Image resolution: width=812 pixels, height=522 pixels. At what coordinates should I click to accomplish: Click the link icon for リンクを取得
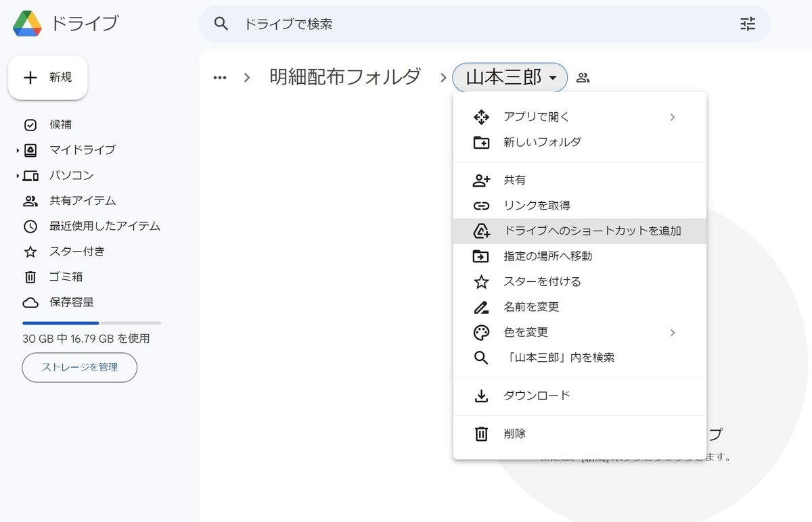(x=481, y=206)
